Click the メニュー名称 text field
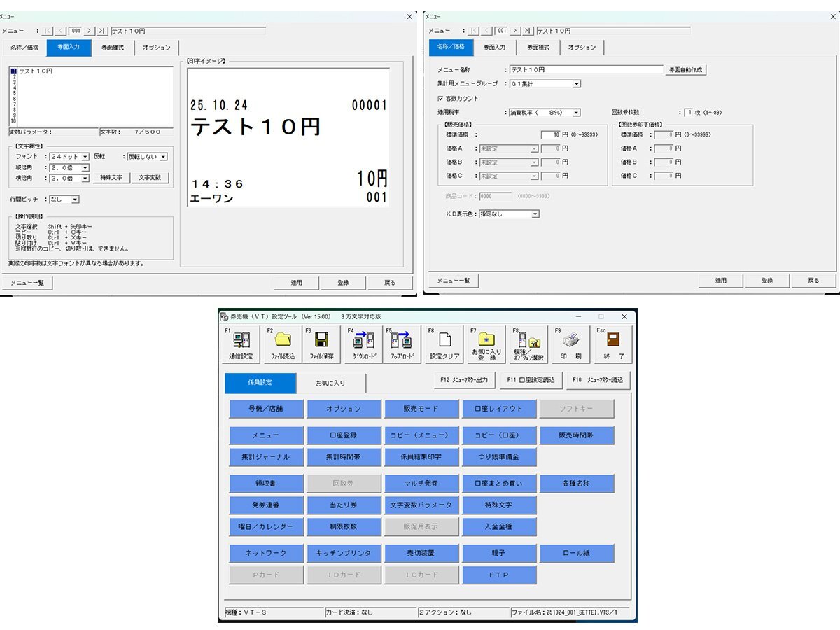Viewport: 840px width, 630px height. click(585, 70)
